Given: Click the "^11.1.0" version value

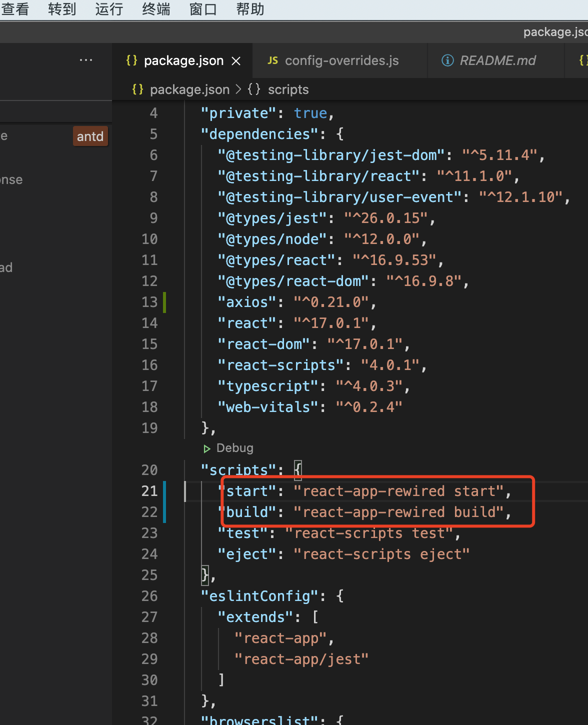Looking at the screenshot, I should pos(474,176).
